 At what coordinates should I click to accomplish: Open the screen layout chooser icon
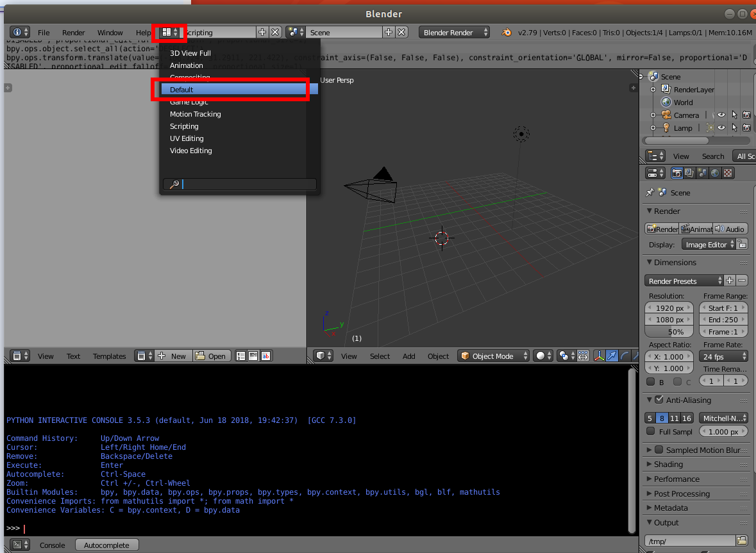170,32
